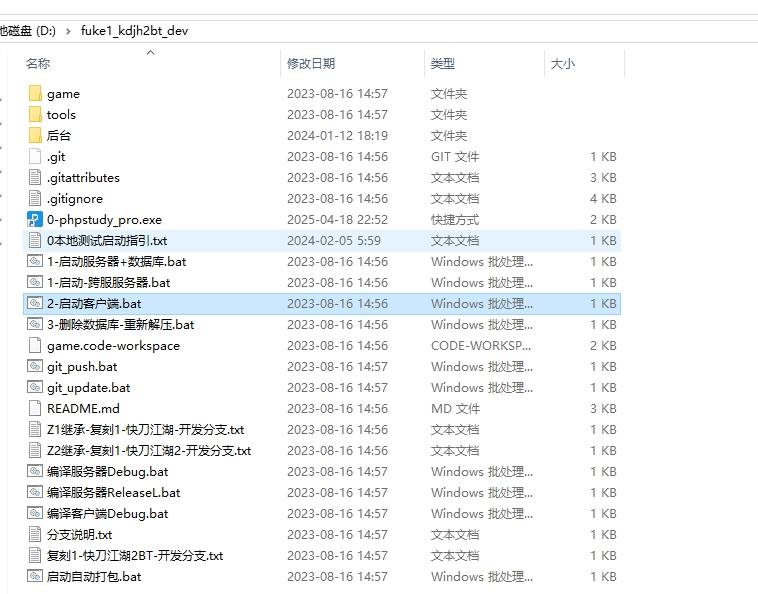The width and height of the screenshot is (758, 594).
Task: Click the fuke1_kdjh2bt_dev breadcrumb segment
Action: click(x=134, y=31)
